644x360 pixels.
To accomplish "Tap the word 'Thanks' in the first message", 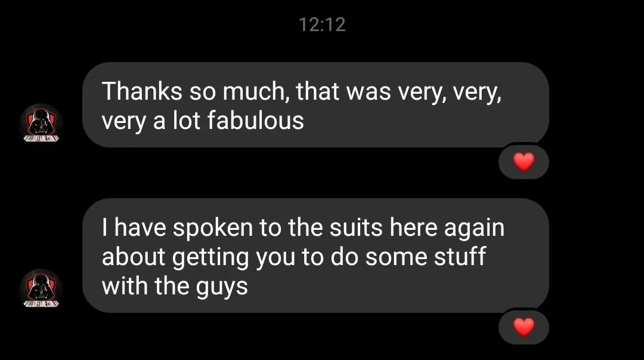I will click(x=142, y=92).
